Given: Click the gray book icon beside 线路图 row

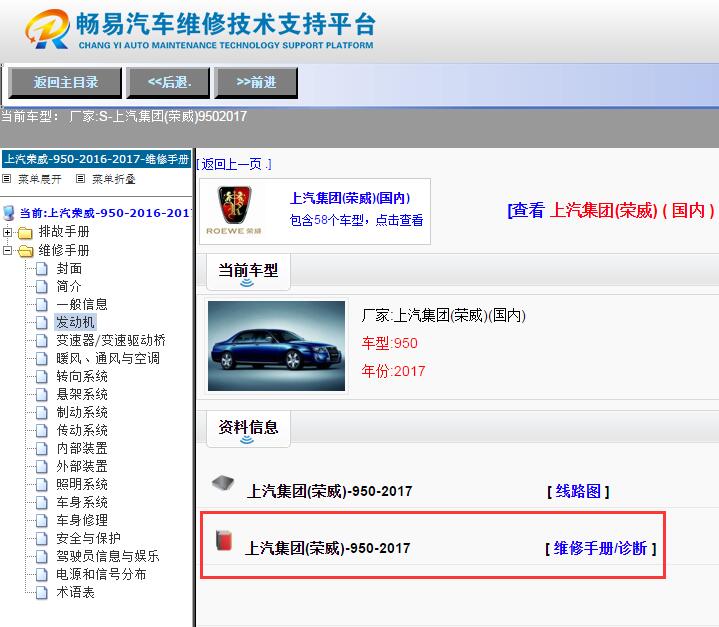Looking at the screenshot, I should (223, 483).
